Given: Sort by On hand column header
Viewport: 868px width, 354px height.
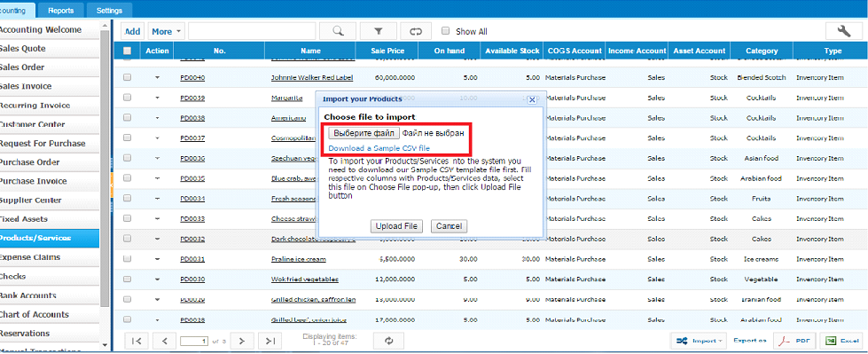Looking at the screenshot, I should [x=449, y=51].
